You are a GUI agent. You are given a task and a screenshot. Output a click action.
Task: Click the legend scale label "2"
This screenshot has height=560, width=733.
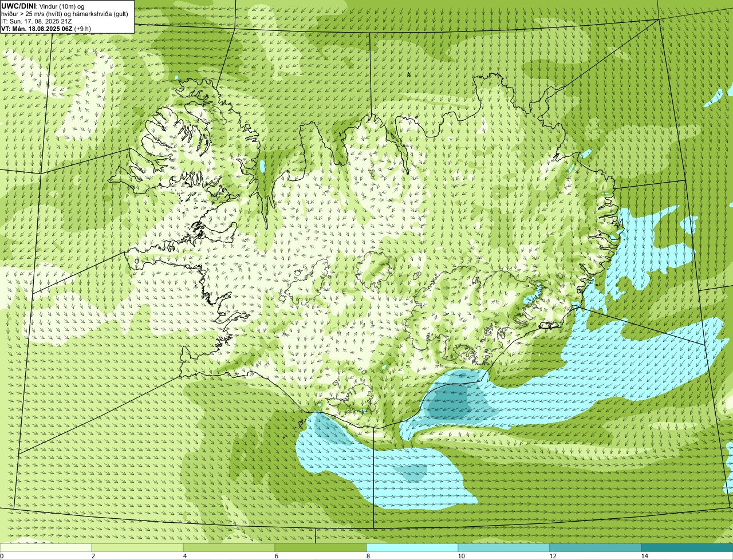(93, 556)
